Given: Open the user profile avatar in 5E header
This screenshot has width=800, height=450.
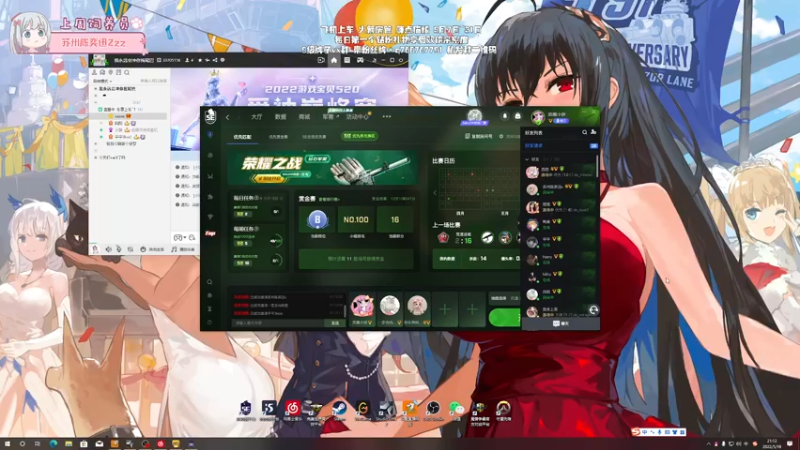Looking at the screenshot, I should click(537, 117).
